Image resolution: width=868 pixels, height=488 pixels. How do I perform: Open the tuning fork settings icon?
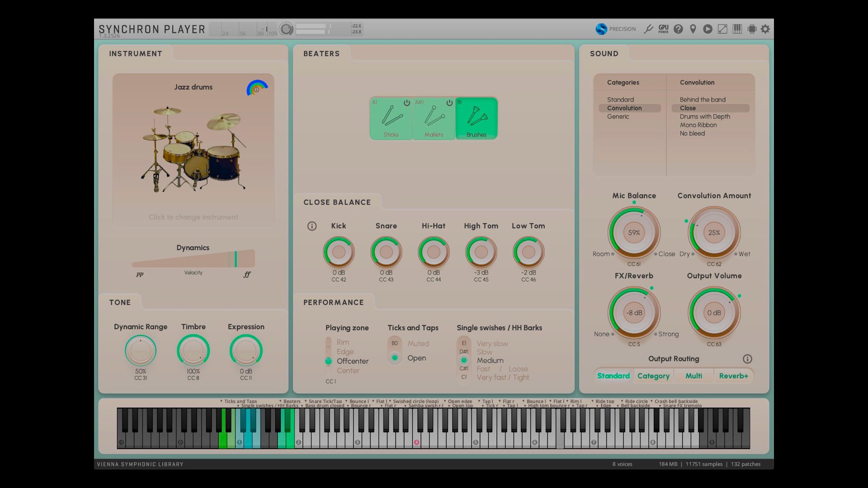click(649, 29)
